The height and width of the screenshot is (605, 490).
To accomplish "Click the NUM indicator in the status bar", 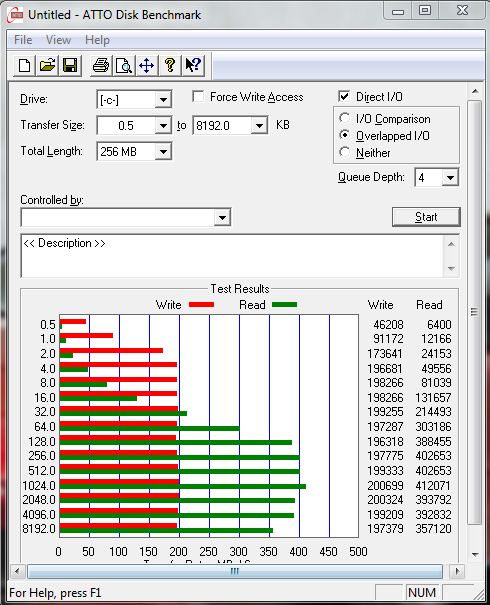I will (422, 592).
